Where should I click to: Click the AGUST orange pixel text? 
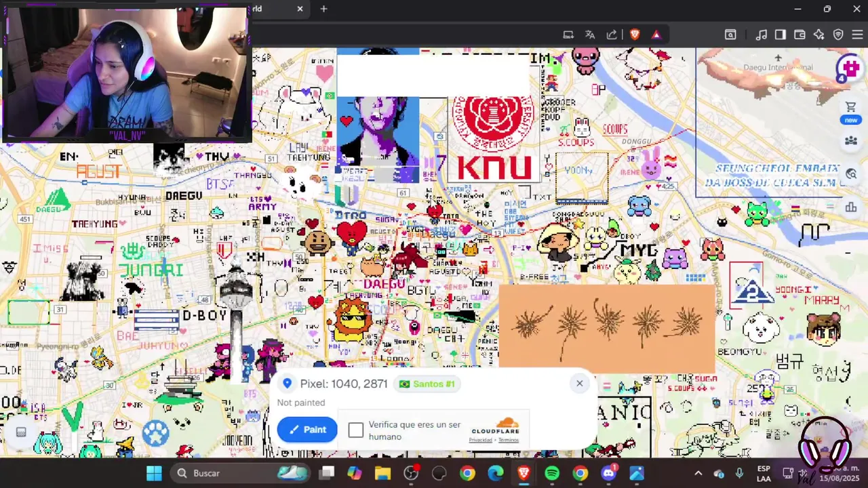tap(99, 171)
